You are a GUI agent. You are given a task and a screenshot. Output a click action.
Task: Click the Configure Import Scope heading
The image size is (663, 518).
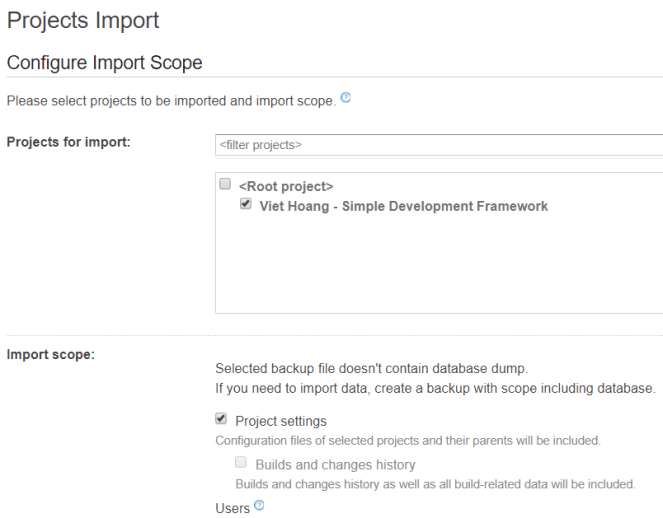pyautogui.click(x=105, y=63)
